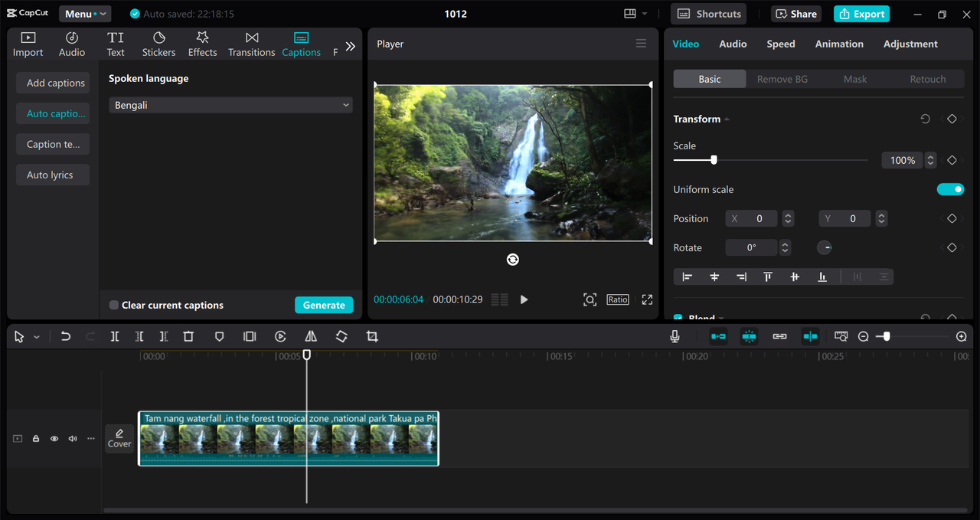Open the Caption templates option
This screenshot has width=980, height=520.
click(53, 144)
